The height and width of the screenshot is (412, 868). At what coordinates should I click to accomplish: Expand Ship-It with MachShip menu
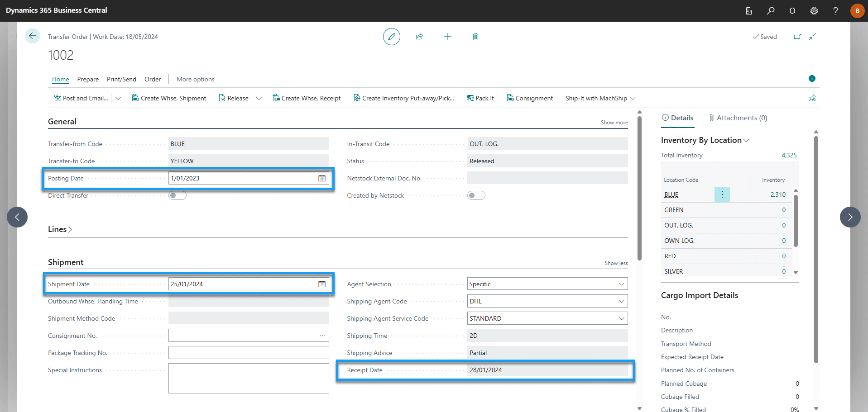pos(600,98)
